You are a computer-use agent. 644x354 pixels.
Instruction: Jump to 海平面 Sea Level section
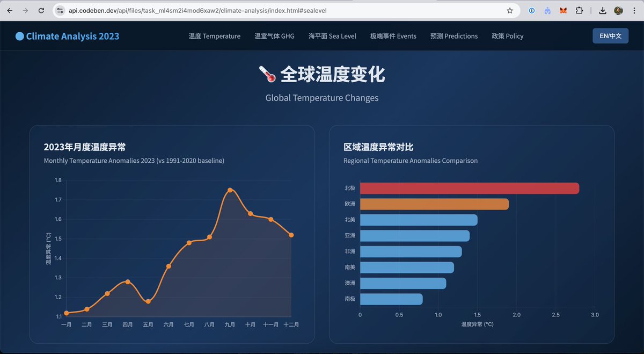(332, 36)
